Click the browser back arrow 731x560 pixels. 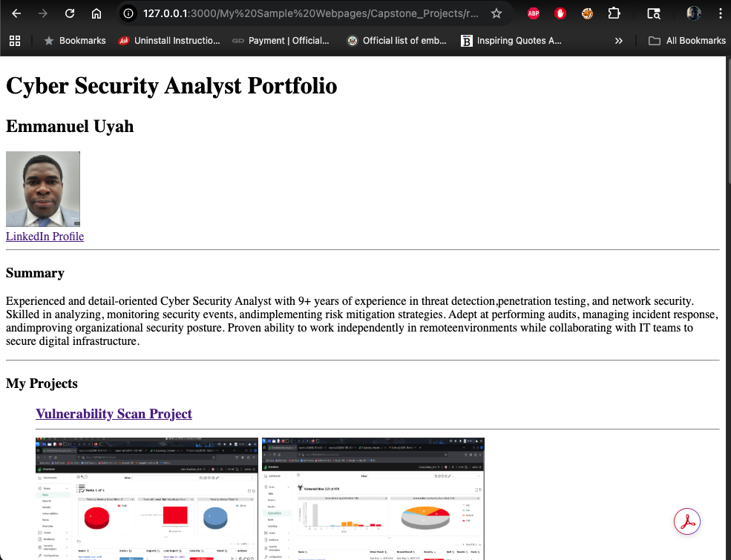click(16, 13)
